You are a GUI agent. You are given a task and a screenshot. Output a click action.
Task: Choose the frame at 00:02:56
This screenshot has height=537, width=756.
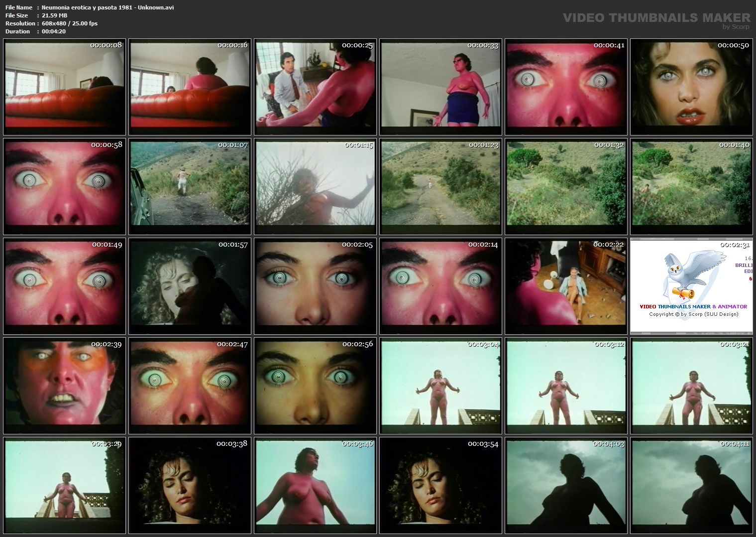316,386
